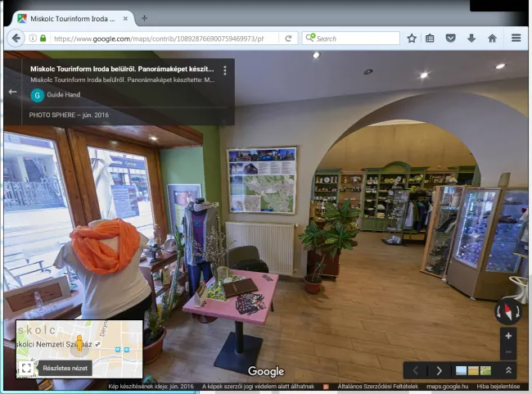The image size is (532, 394).
Task: Open the Guide Hand contributor profile
Action: 64,95
